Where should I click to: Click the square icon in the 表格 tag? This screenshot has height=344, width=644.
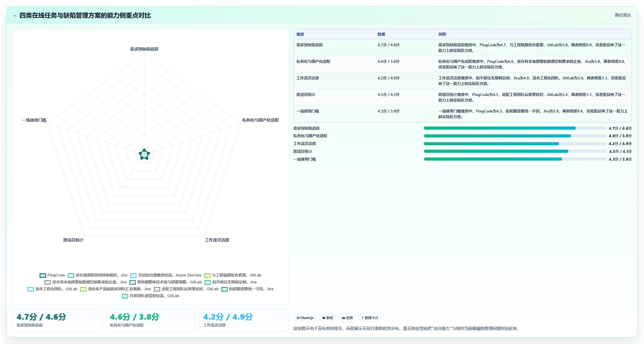pos(324,318)
